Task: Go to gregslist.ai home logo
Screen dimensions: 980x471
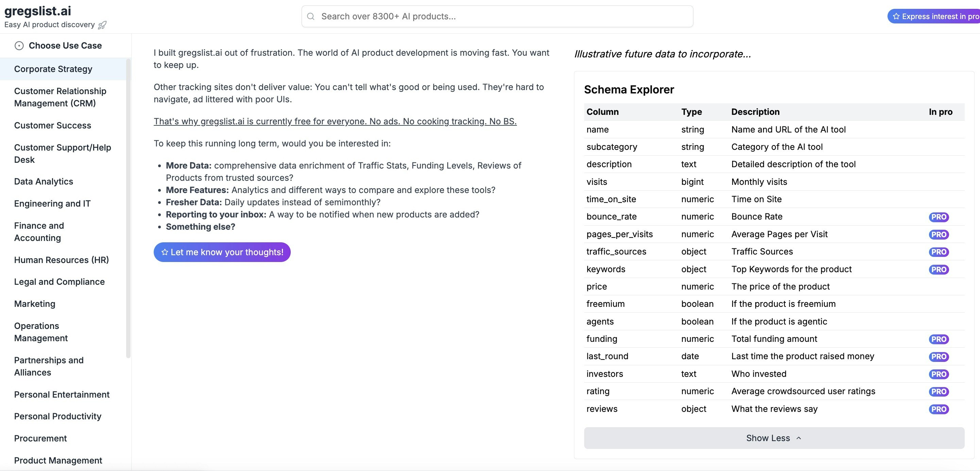Action: (x=38, y=11)
